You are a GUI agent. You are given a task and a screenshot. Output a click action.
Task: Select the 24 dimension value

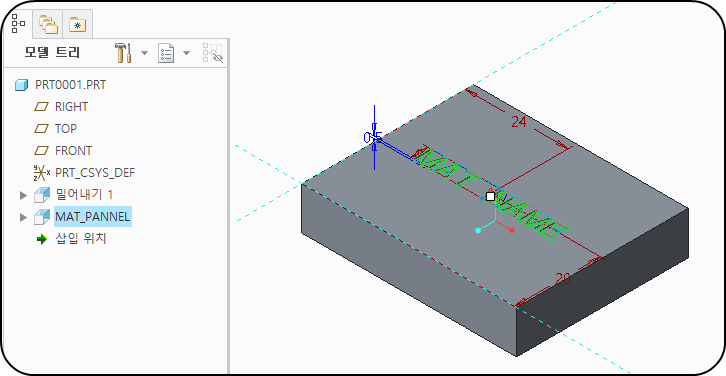tap(519, 122)
